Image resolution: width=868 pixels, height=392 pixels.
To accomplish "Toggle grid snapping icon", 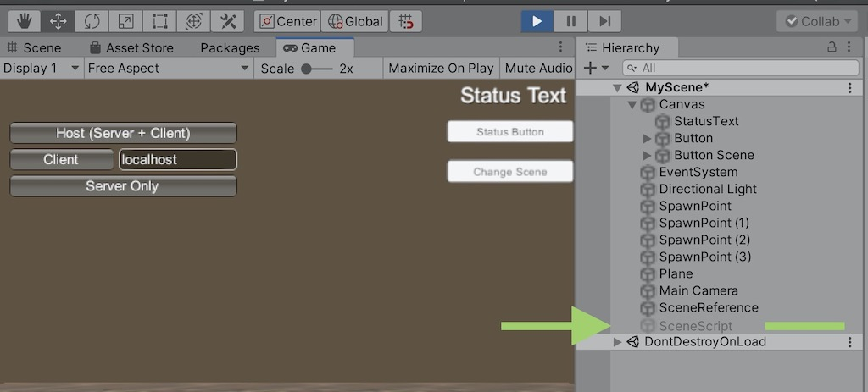I will (x=406, y=21).
